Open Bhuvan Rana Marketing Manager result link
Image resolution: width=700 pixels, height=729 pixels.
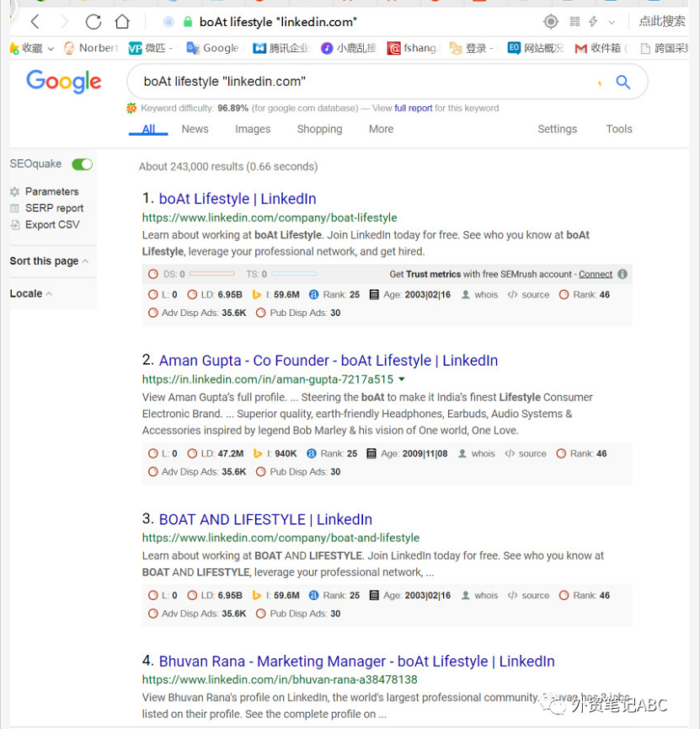357,662
